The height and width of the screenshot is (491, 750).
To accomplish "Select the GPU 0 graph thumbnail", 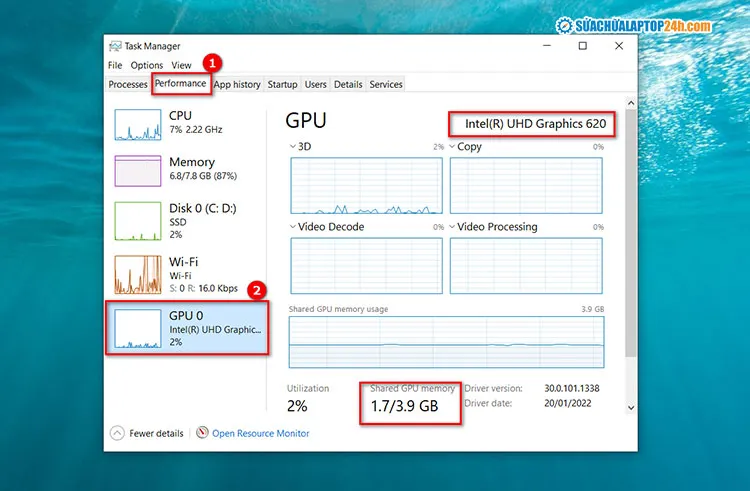I will pos(138,328).
